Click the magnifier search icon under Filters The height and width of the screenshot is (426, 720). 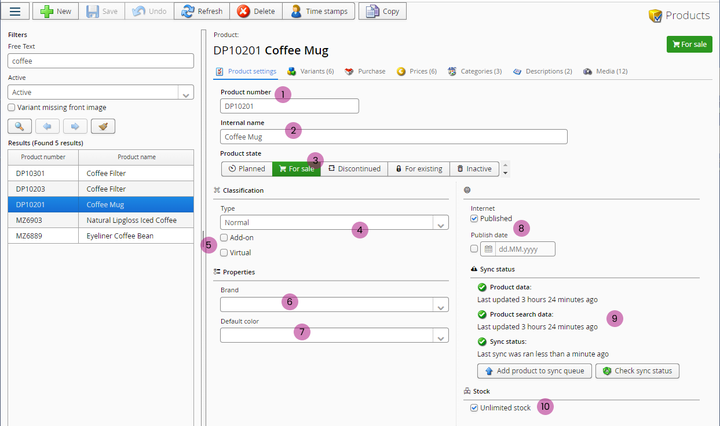[x=19, y=126]
